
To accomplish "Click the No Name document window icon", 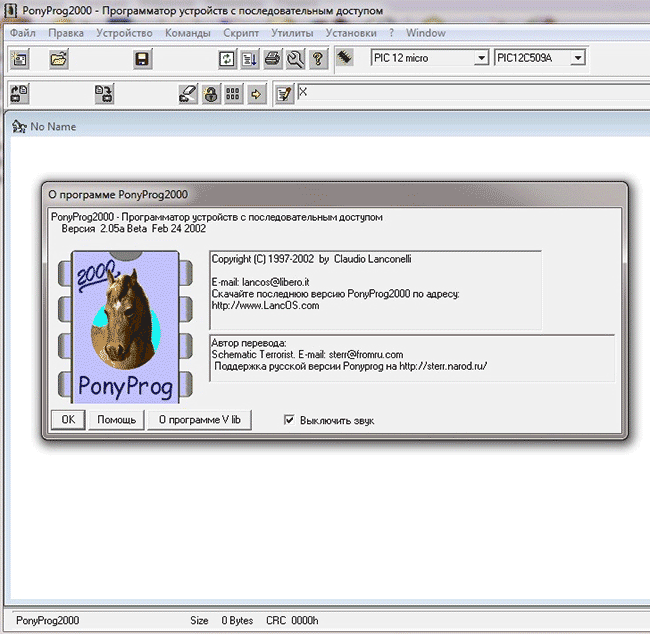I will (19, 126).
